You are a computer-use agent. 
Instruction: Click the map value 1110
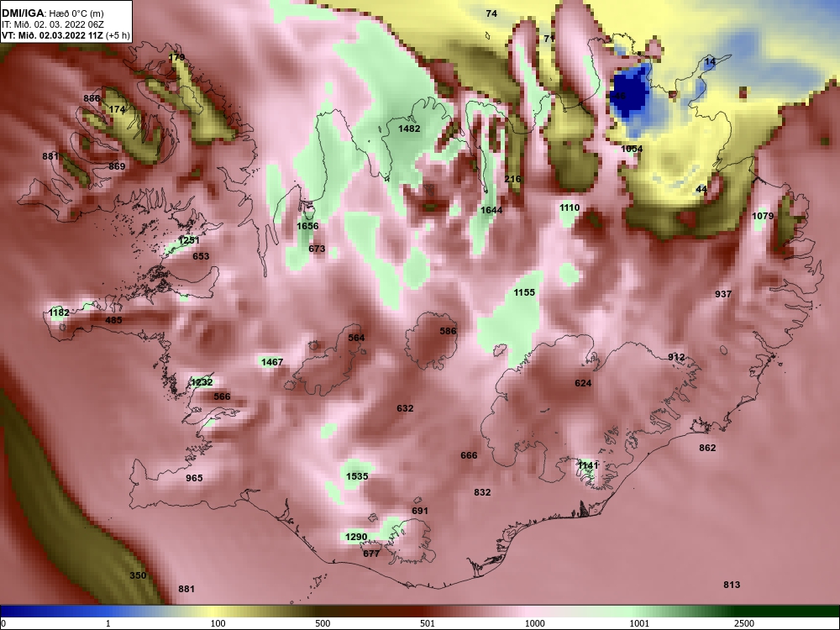[x=570, y=207]
